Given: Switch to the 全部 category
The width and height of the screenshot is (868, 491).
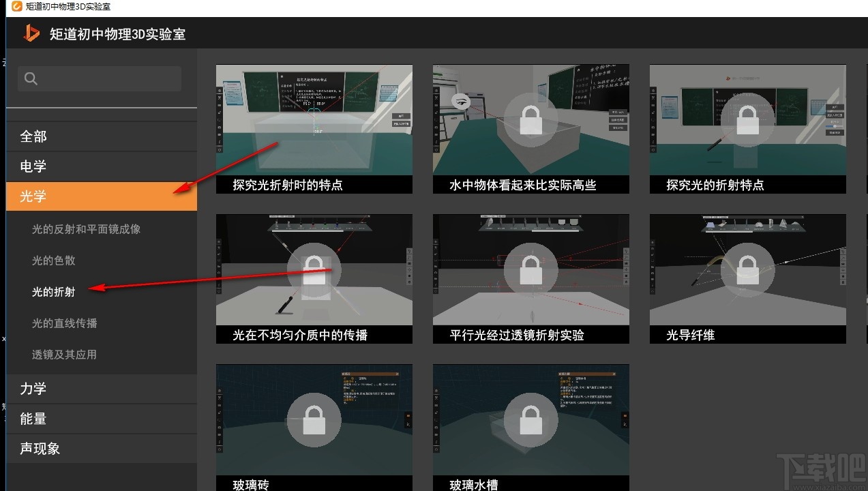Looking at the screenshot, I should point(33,136).
